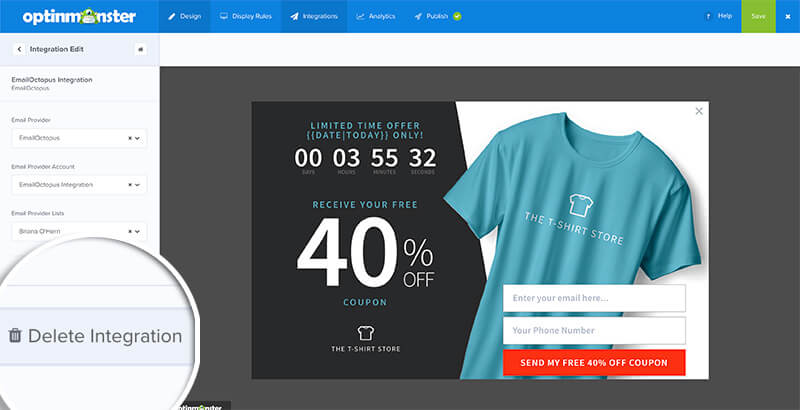
Task: Click the EmailOctopus Integration title
Action: (x=52, y=80)
